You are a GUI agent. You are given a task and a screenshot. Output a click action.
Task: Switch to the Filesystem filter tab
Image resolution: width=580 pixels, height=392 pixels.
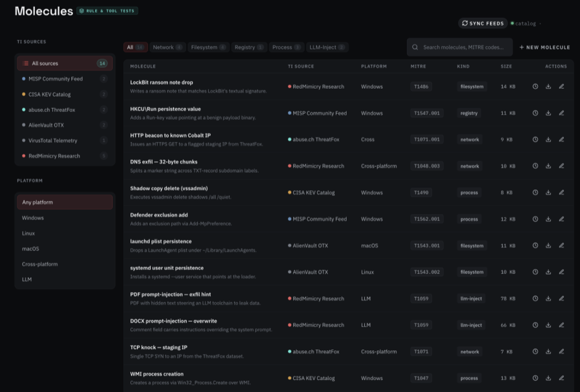[x=208, y=48]
